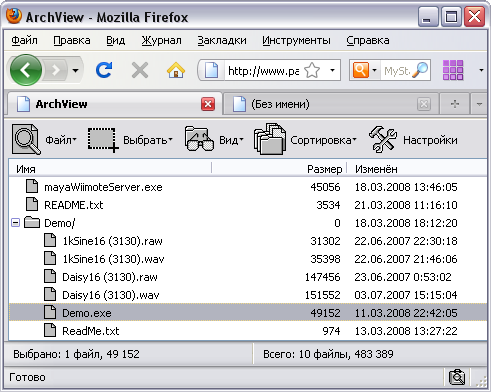Image resolution: width=491 pixels, height=392 pixels.
Task: Click the ArchView Файл magnifier icon
Action: click(x=26, y=139)
